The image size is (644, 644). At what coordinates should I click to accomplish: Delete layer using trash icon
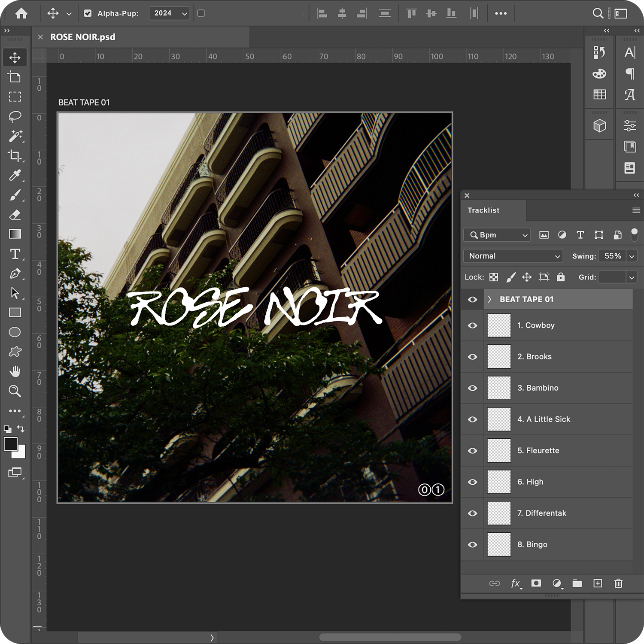[618, 583]
